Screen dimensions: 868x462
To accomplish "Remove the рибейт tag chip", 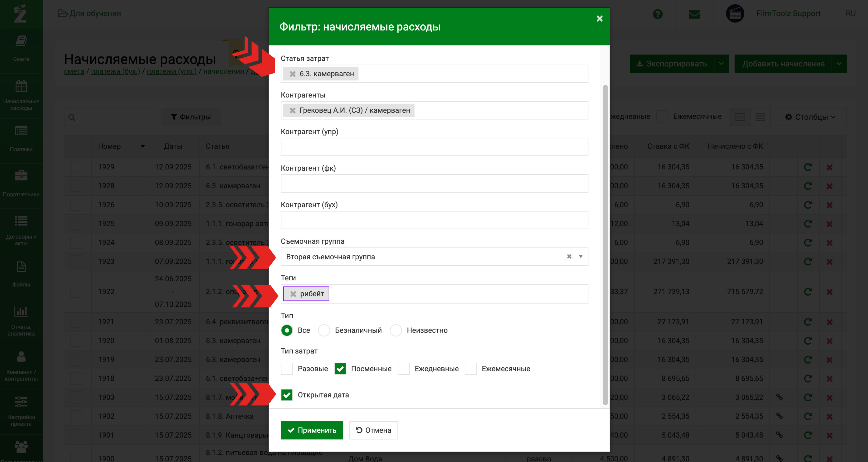I will (293, 294).
